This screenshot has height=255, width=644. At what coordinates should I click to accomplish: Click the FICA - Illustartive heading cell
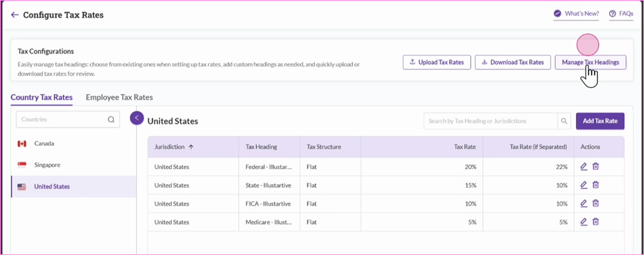(x=268, y=203)
